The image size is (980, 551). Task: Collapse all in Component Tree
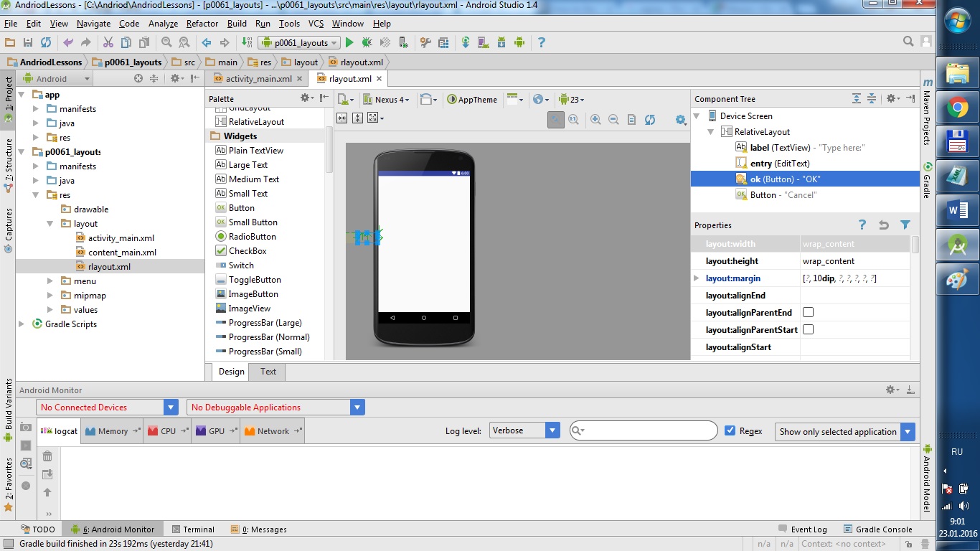tap(872, 98)
